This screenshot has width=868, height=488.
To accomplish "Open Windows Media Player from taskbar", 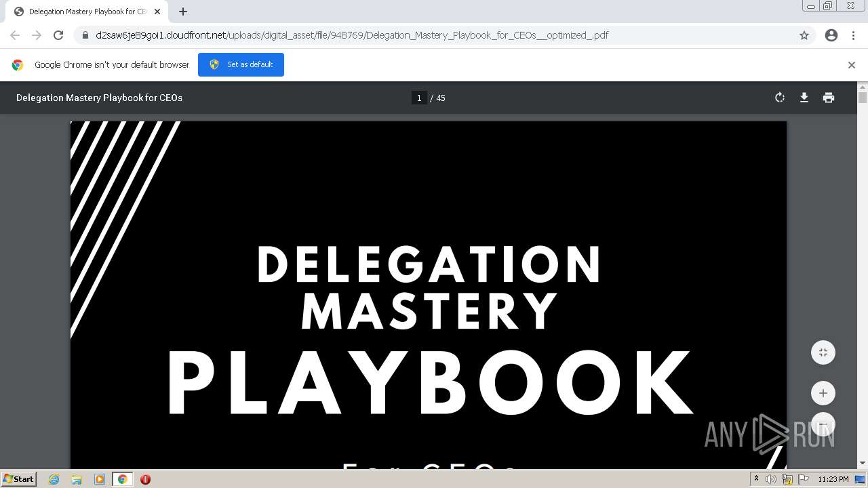I will [x=100, y=479].
